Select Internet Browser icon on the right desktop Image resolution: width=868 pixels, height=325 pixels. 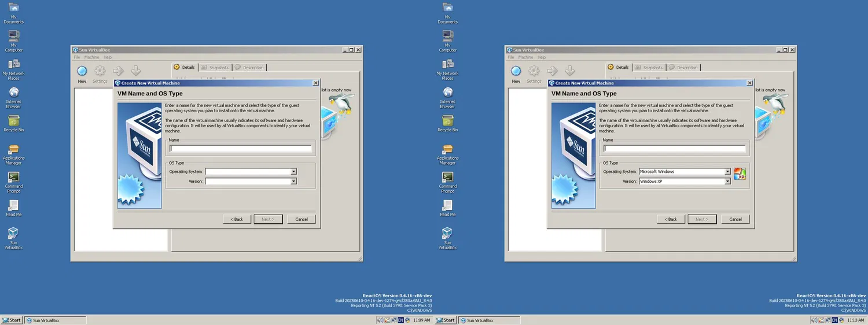click(x=447, y=97)
